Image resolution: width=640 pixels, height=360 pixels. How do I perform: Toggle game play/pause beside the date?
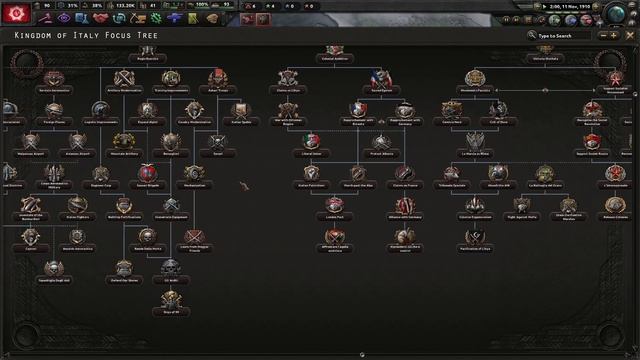[x=544, y=7]
